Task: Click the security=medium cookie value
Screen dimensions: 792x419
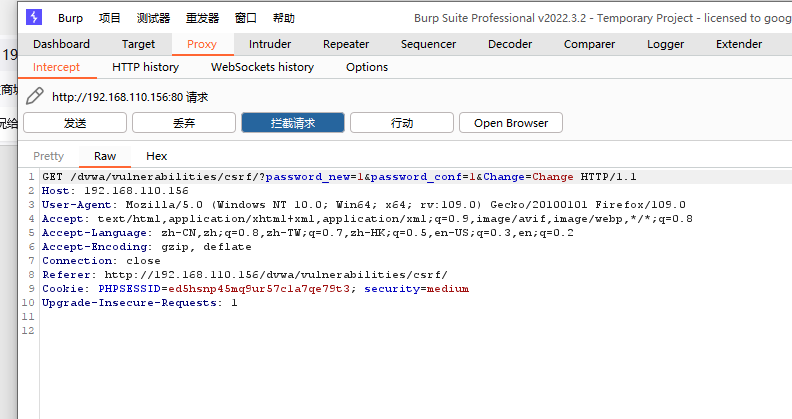Action: [417, 289]
